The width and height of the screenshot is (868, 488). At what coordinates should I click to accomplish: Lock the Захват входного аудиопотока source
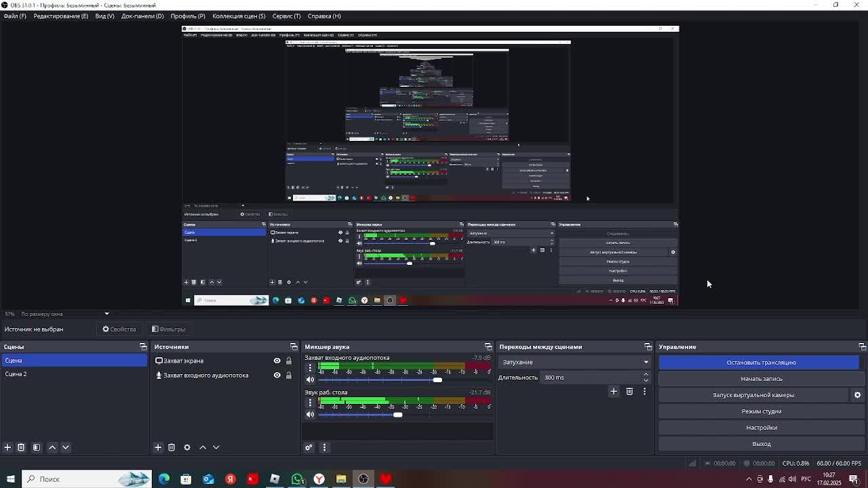coord(288,375)
